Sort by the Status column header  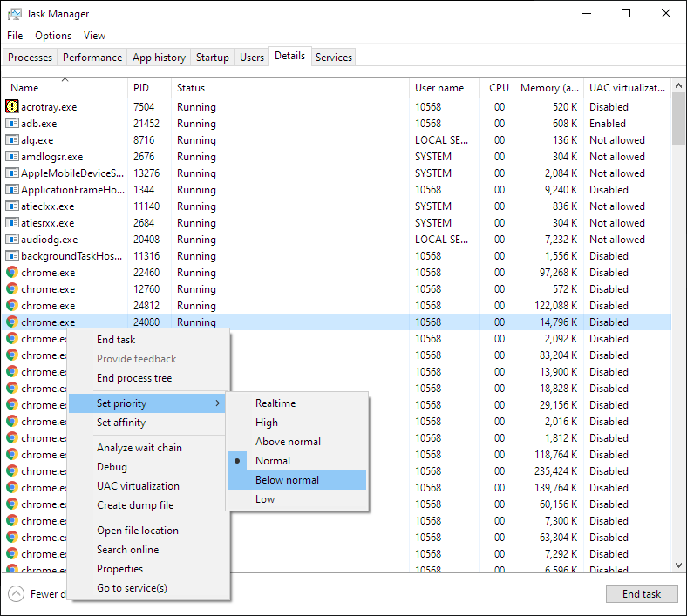tap(290, 87)
